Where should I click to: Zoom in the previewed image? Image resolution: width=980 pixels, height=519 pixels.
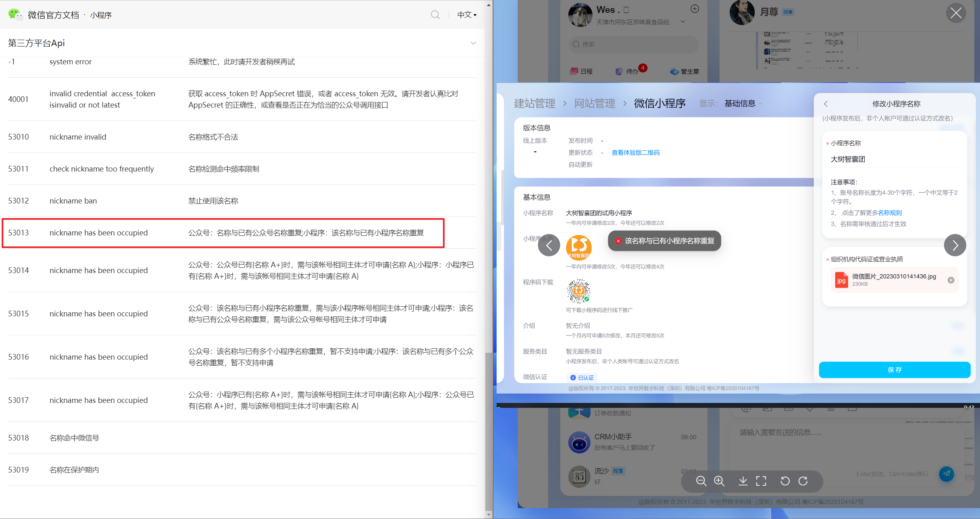click(719, 481)
